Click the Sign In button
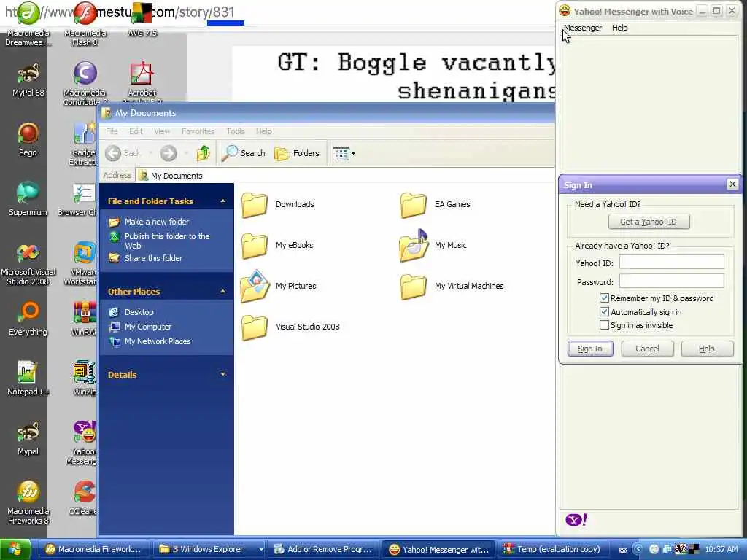Image resolution: width=747 pixels, height=560 pixels. [x=590, y=349]
